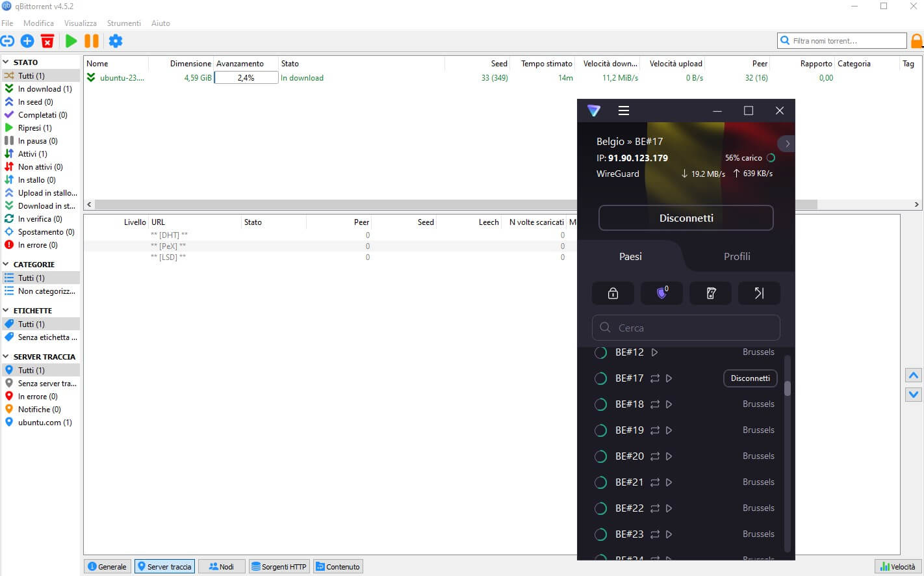Viewport: 924px width, 576px height.
Task: Open the Strumenti menu
Action: pos(124,23)
